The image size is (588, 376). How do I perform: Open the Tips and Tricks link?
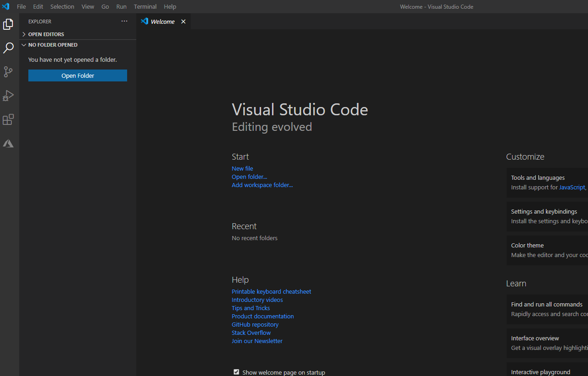(x=251, y=308)
